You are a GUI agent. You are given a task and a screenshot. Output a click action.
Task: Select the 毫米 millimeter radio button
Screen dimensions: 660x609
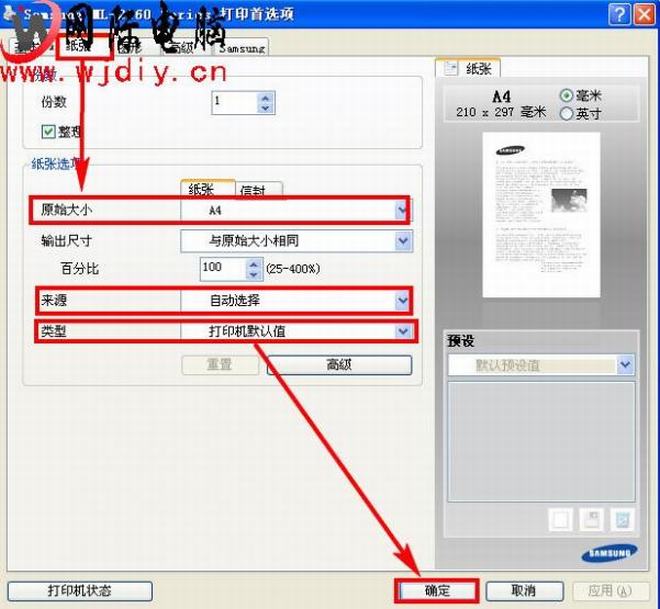pos(567,96)
